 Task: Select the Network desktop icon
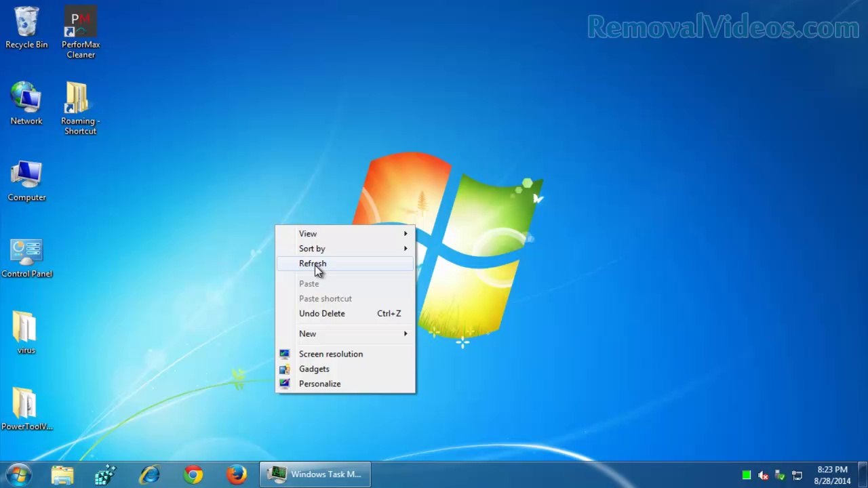26,104
